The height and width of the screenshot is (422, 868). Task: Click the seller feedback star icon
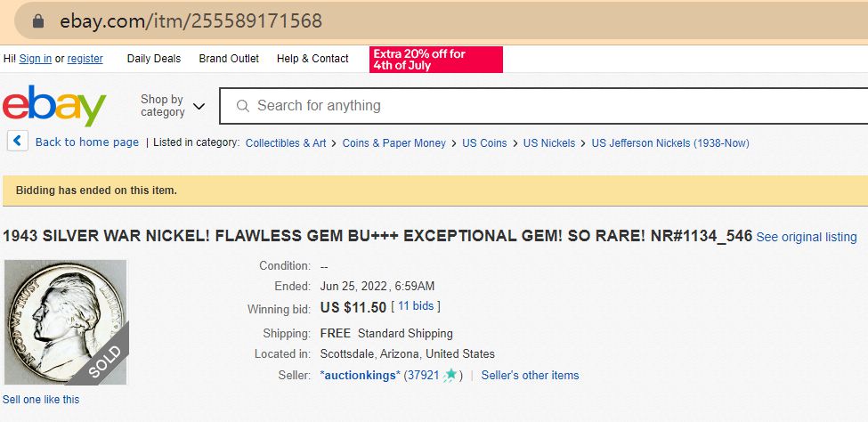pyautogui.click(x=450, y=375)
